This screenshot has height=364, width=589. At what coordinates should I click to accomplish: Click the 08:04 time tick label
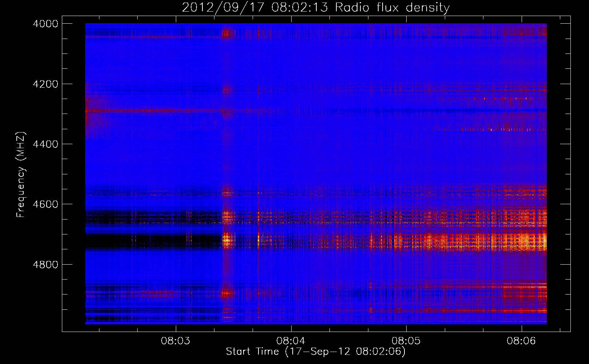[x=291, y=341]
